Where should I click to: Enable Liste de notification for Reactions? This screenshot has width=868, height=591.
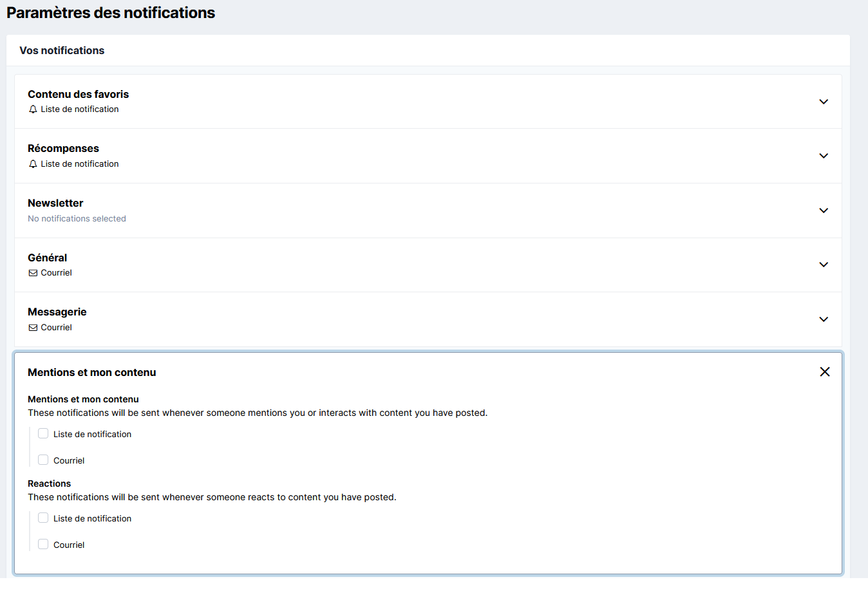(43, 518)
